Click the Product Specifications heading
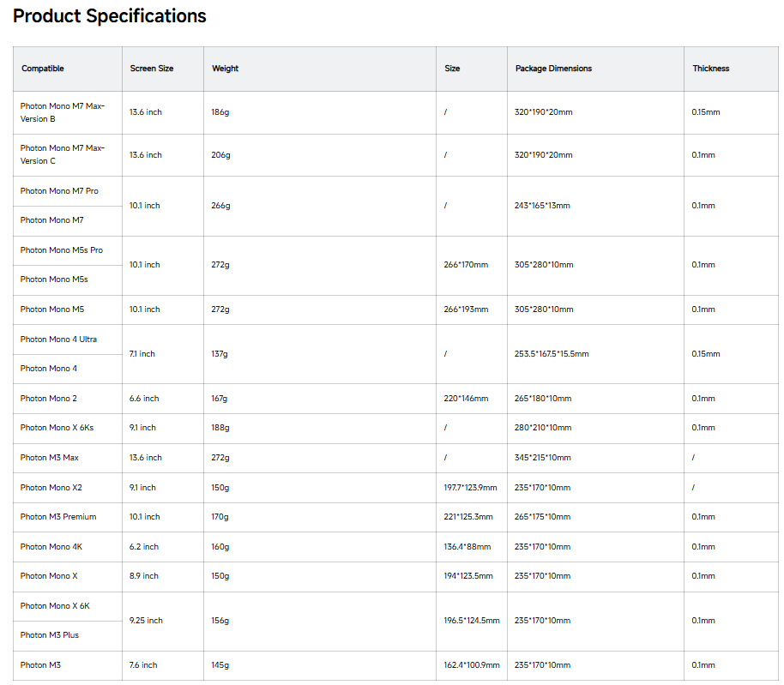784x685 pixels. coord(110,16)
